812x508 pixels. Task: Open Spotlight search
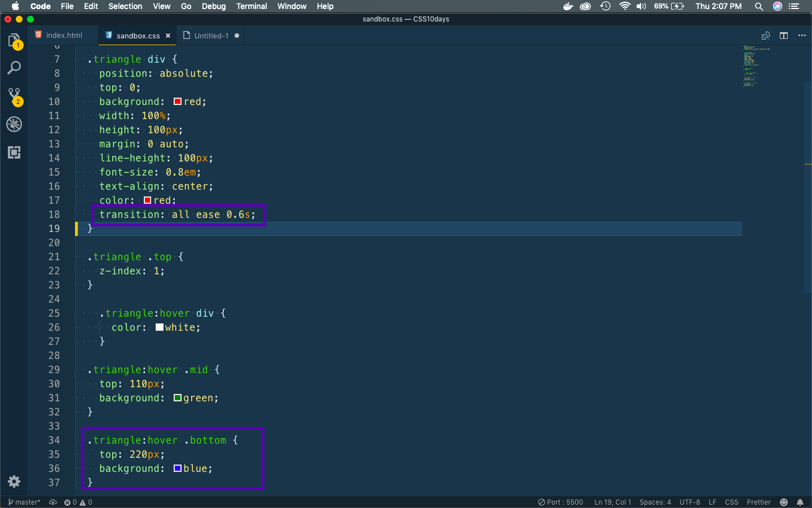point(759,6)
